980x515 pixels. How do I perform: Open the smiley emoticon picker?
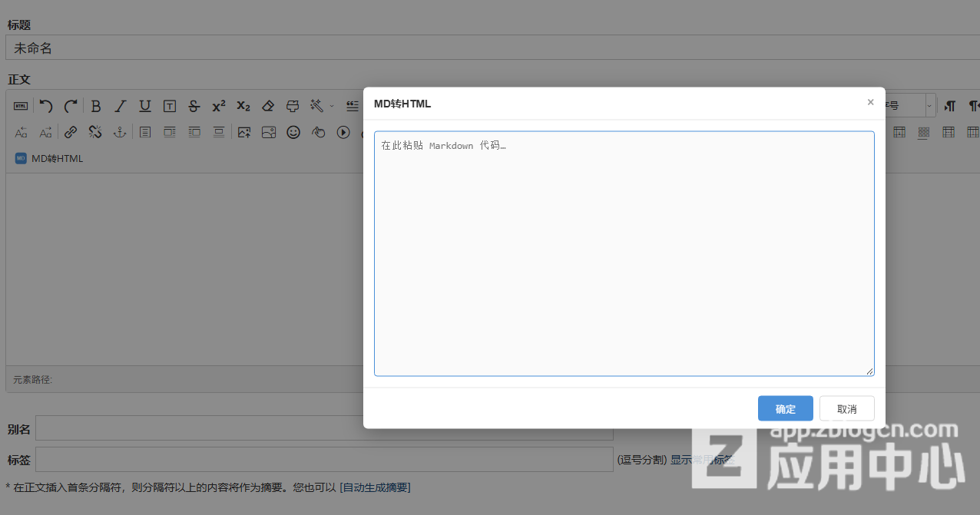(x=293, y=132)
